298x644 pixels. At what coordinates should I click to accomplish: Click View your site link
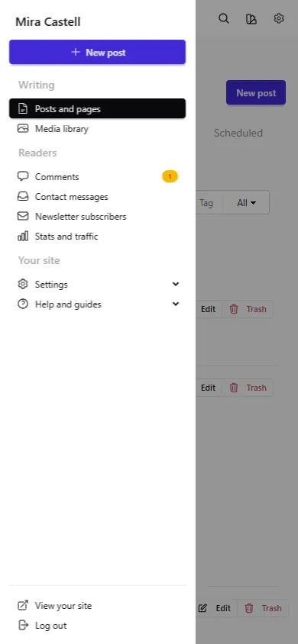click(x=97, y=606)
